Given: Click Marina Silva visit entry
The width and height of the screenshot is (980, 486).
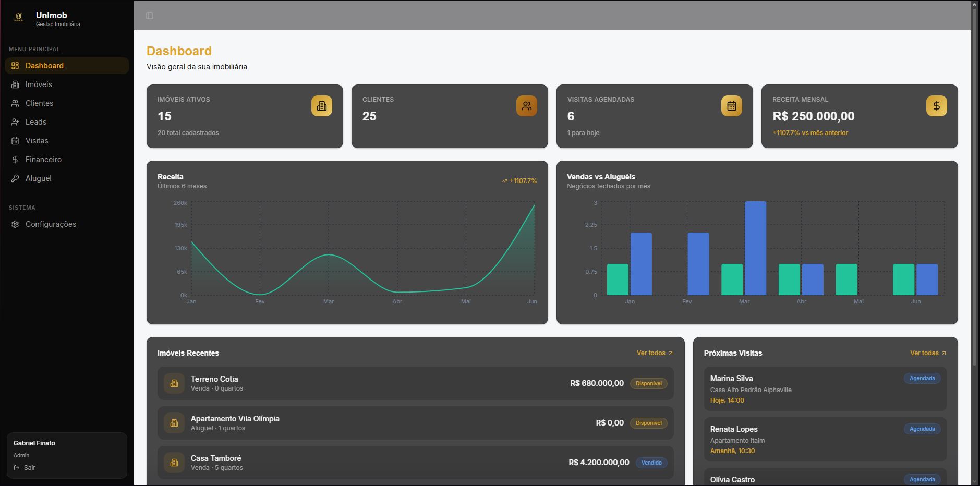Looking at the screenshot, I should (x=826, y=388).
